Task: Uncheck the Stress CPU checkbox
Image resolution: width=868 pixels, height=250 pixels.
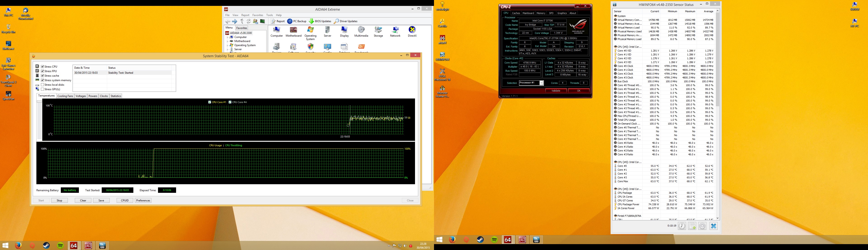Action: (x=43, y=66)
